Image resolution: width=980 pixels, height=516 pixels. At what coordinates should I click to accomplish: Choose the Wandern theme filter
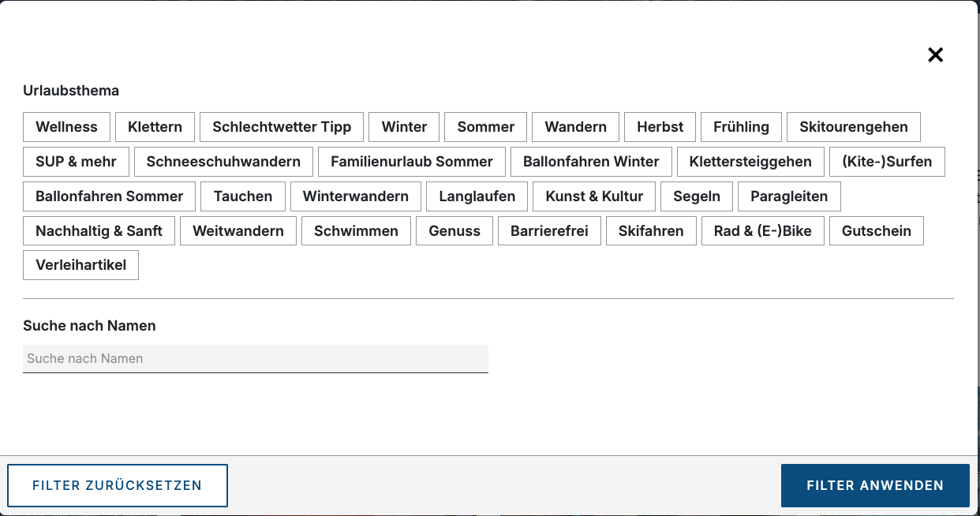pos(575,127)
